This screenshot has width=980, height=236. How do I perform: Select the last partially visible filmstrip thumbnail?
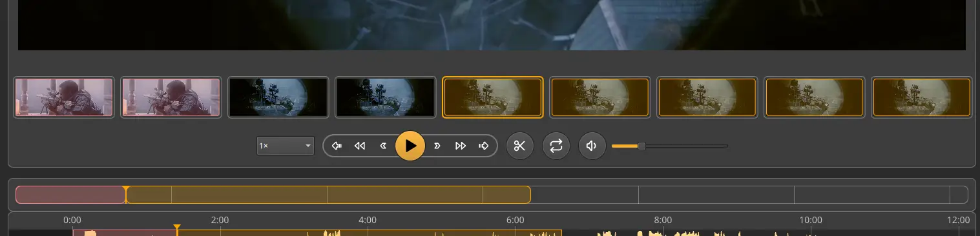tap(922, 97)
